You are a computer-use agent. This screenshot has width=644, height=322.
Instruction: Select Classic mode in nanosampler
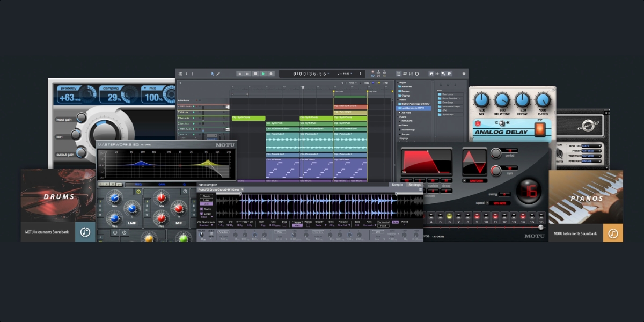pyautogui.click(x=206, y=196)
